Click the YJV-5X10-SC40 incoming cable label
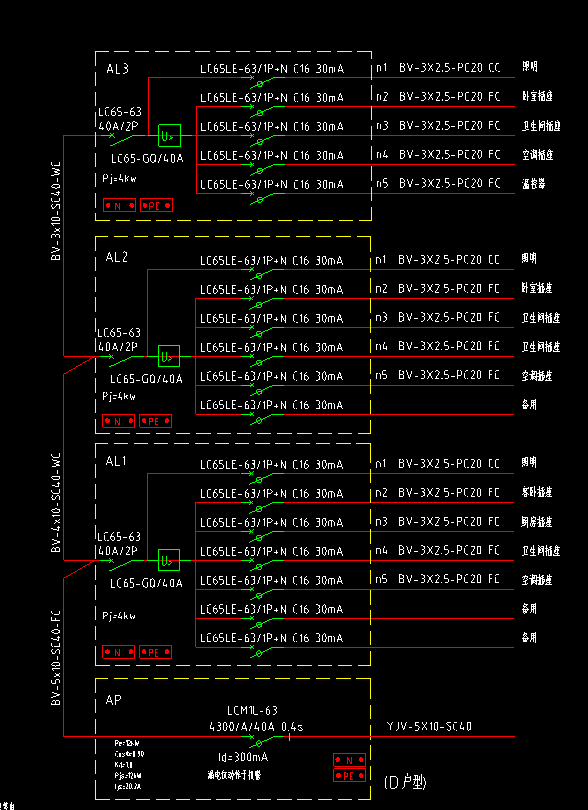This screenshot has width=588, height=810. click(429, 727)
